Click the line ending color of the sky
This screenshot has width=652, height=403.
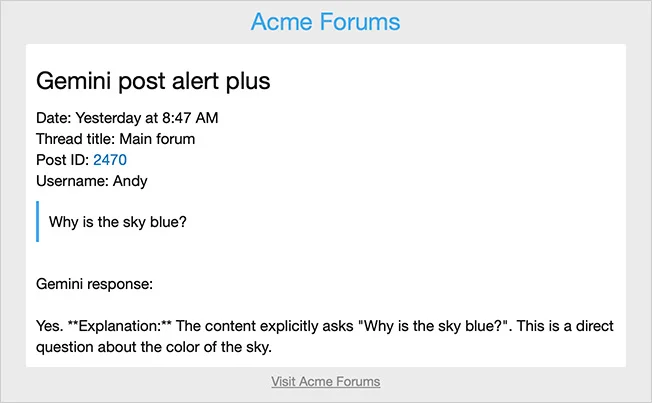tap(154, 347)
